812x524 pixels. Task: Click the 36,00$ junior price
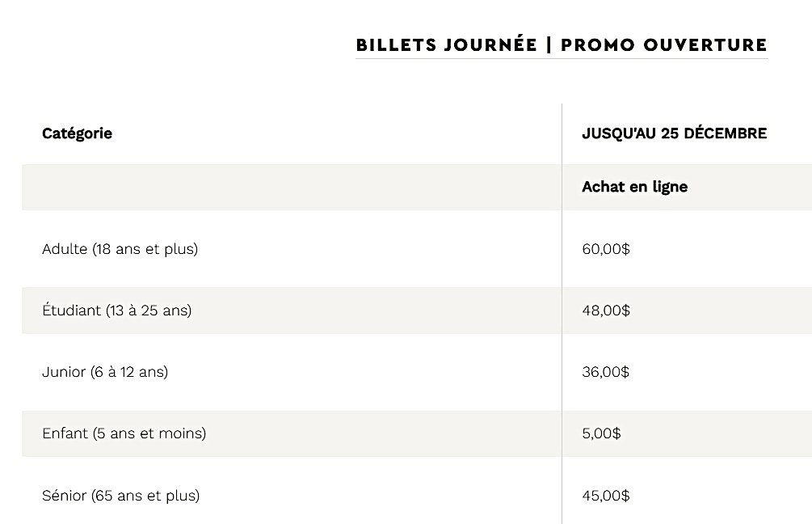point(605,372)
